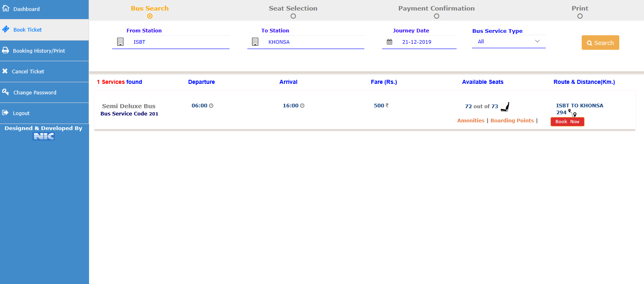The width and height of the screenshot is (644, 284).
Task: Open the Bus Service Type dropdown
Action: pos(508,41)
